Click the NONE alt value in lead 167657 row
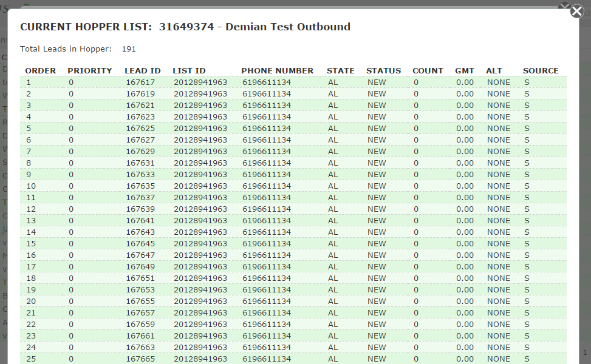Image resolution: width=591 pixels, height=364 pixels. [x=498, y=313]
